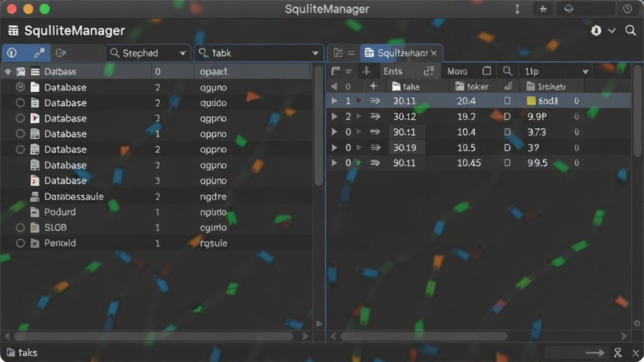
Task: Click the Mova toolbar button
Action: tap(457, 72)
